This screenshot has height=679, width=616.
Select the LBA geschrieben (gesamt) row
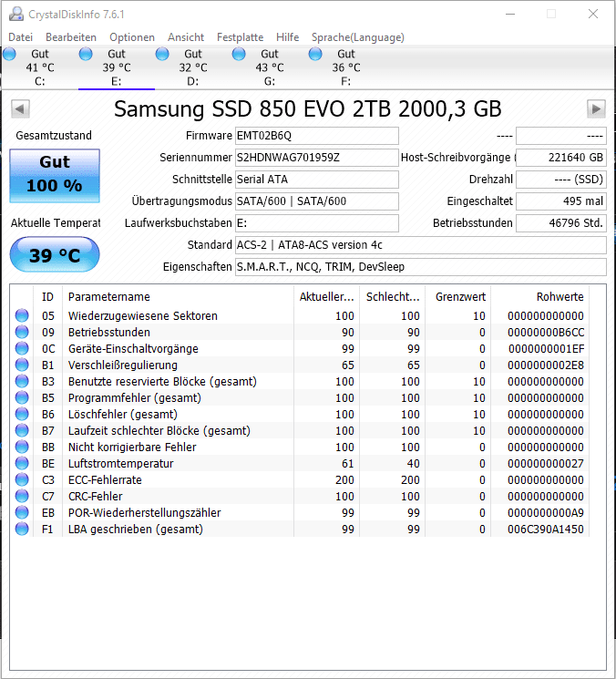click(x=299, y=530)
